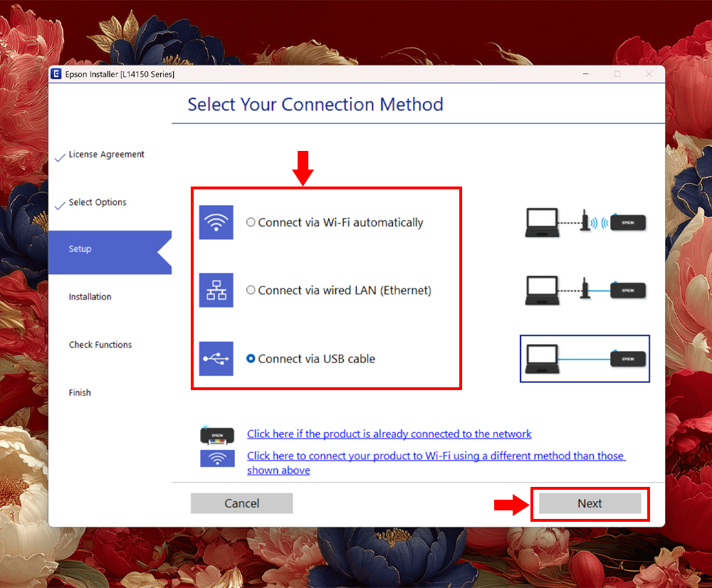
Task: Click the Epson printer icon beside network link
Action: tap(217, 436)
